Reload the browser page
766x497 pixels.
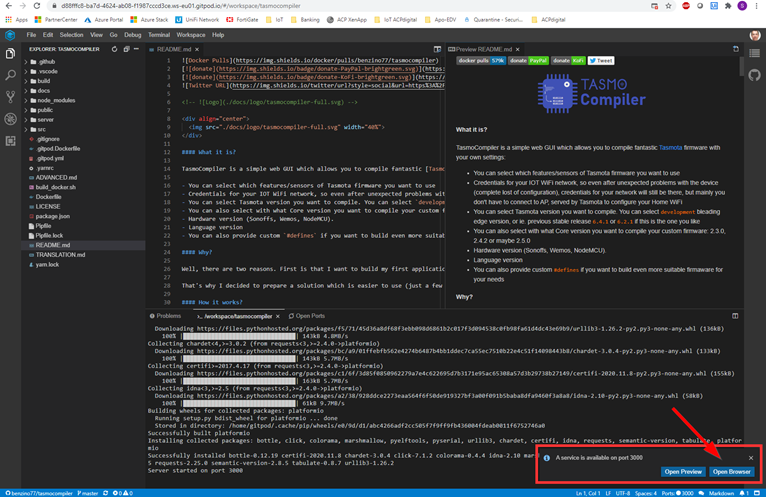pos(37,6)
